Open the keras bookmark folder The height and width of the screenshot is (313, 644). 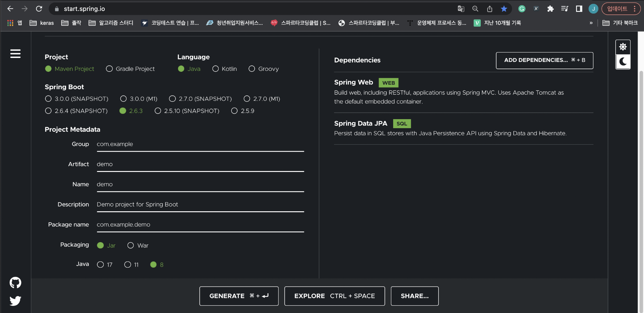coord(42,23)
